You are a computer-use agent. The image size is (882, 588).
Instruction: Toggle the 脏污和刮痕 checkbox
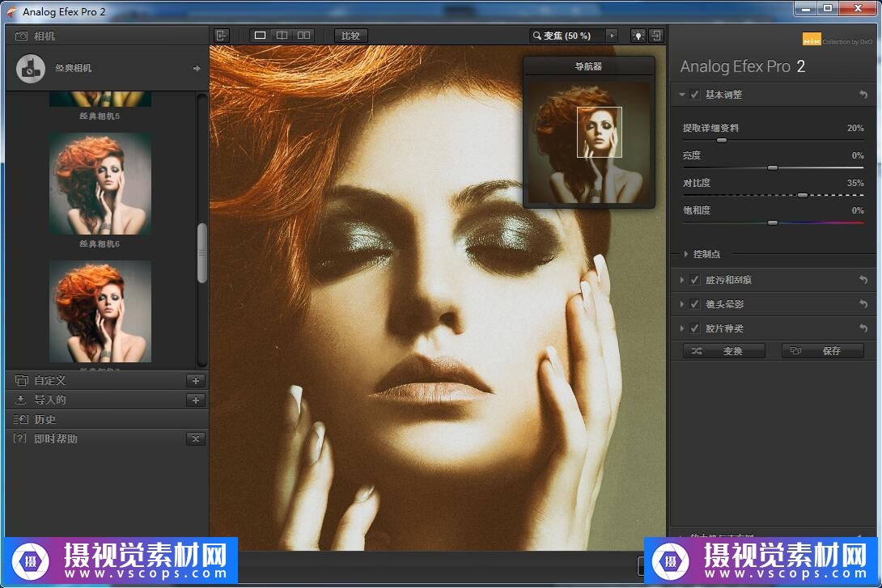[695, 280]
